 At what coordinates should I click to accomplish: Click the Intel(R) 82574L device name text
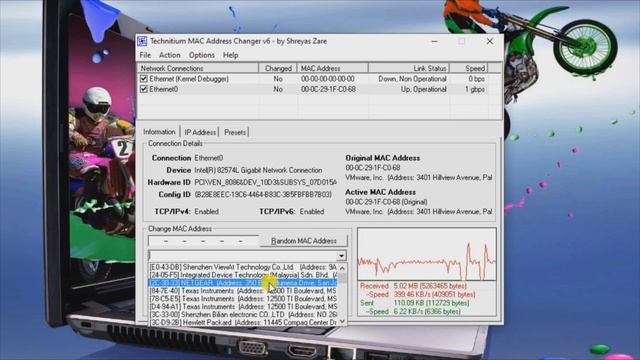point(258,170)
